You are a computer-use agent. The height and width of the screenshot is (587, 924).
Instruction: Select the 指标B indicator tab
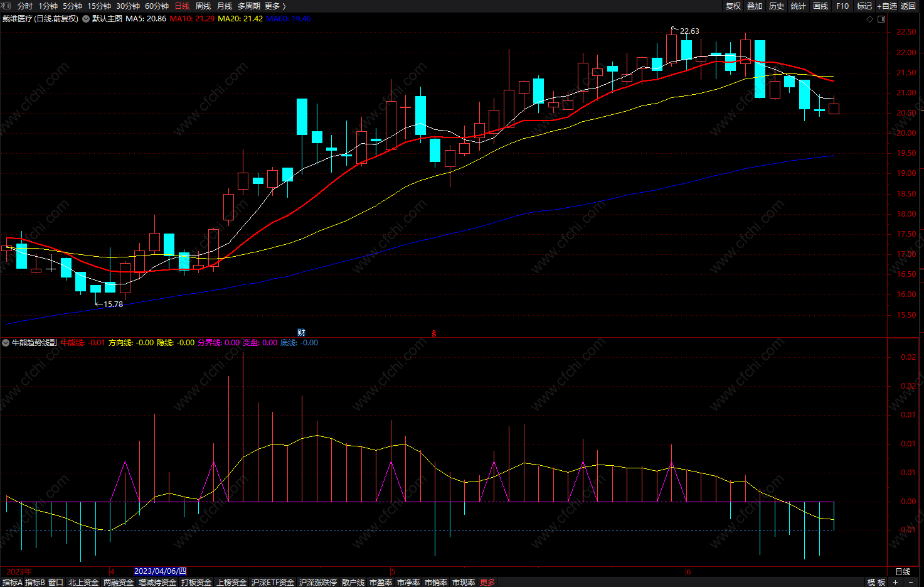pos(35,582)
